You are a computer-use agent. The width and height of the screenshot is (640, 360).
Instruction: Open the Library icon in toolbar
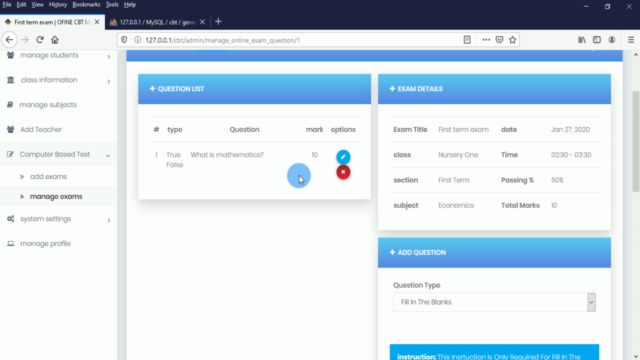pos(582,40)
